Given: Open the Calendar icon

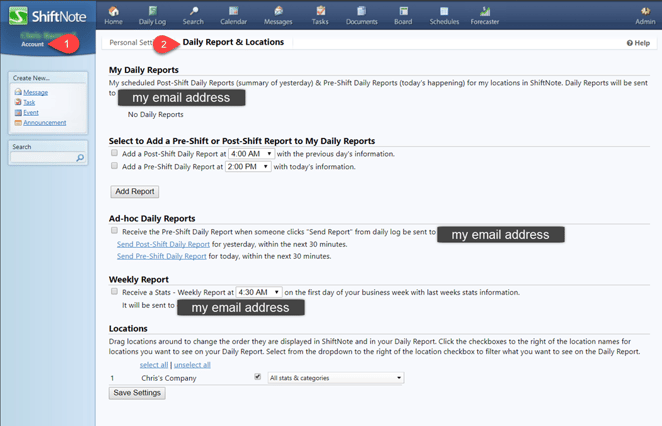Looking at the screenshot, I should [233, 14].
